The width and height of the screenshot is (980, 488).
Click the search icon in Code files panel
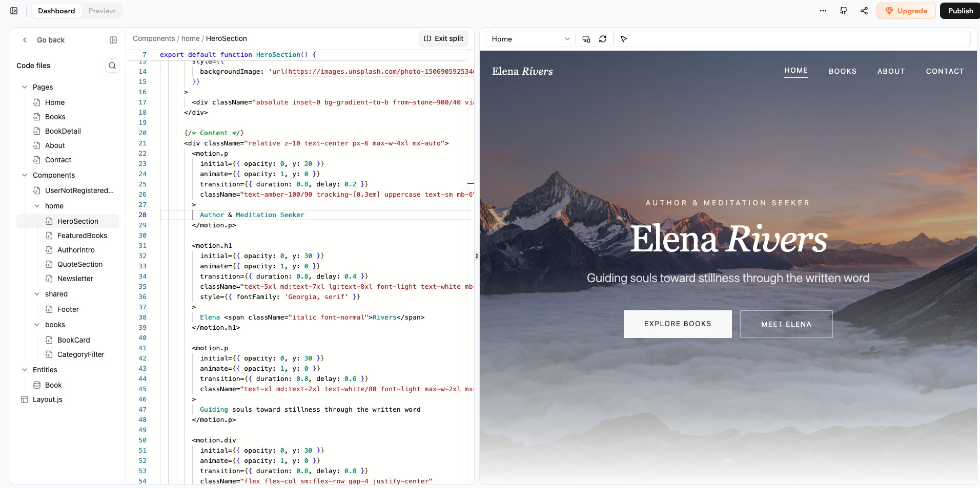(x=112, y=66)
